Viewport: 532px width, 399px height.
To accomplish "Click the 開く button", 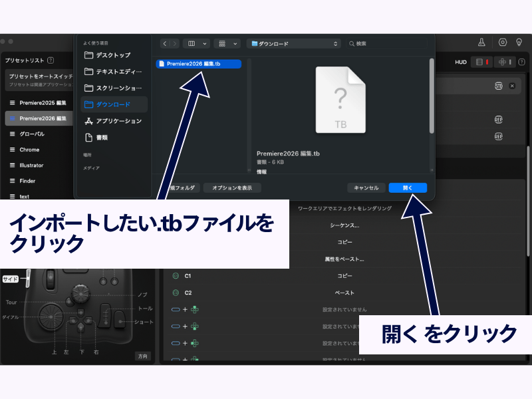I will [x=407, y=188].
